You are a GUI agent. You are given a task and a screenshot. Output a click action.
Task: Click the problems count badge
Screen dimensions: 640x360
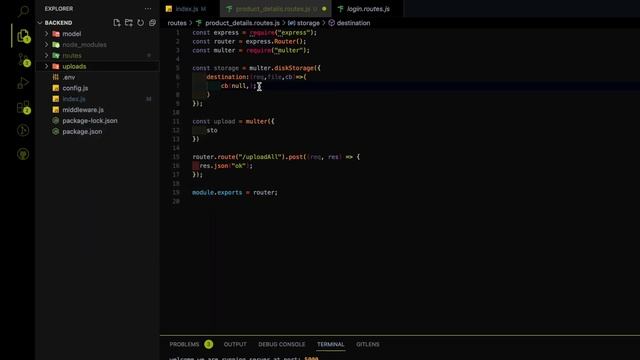[x=209, y=344]
